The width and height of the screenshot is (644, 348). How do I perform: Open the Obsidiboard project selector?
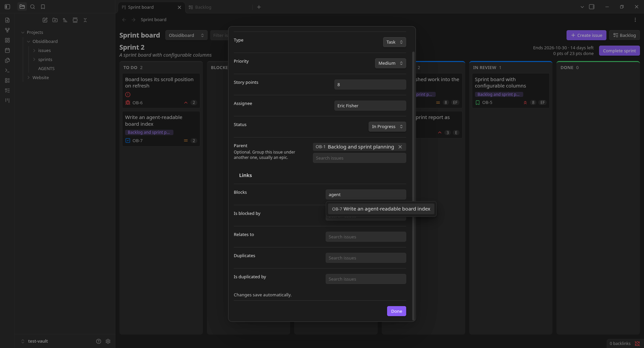pos(186,35)
